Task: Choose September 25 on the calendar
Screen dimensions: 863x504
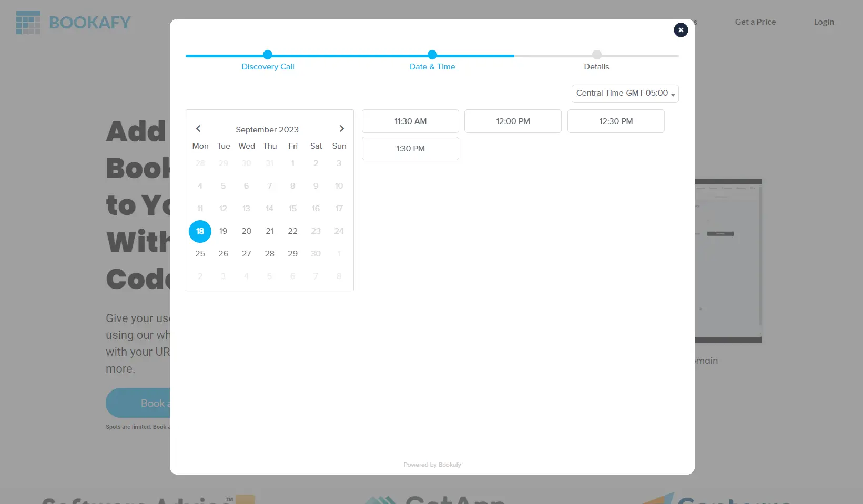Action: 200,254
